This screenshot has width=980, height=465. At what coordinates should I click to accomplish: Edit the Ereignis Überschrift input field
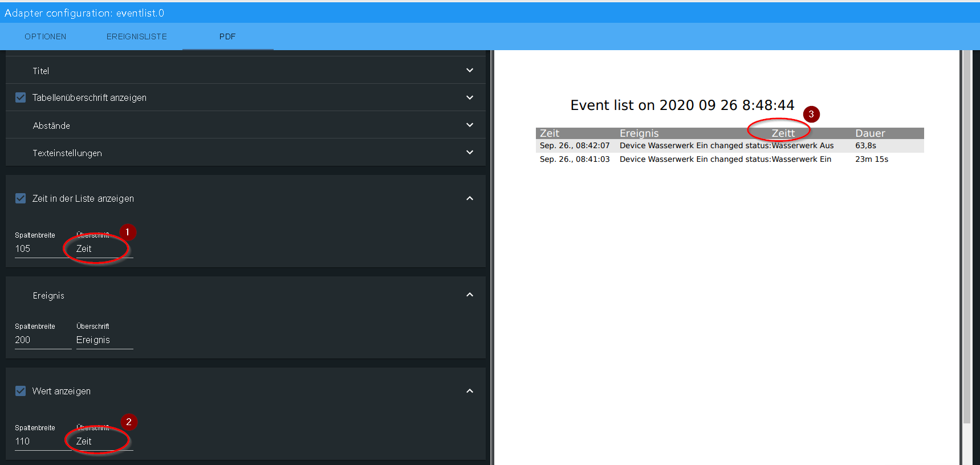[105, 340]
